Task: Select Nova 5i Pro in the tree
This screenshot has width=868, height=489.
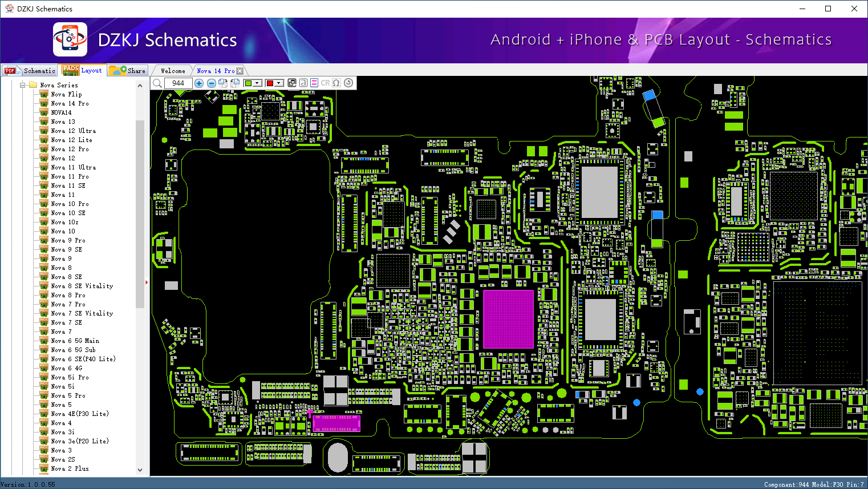Action: pos(70,377)
